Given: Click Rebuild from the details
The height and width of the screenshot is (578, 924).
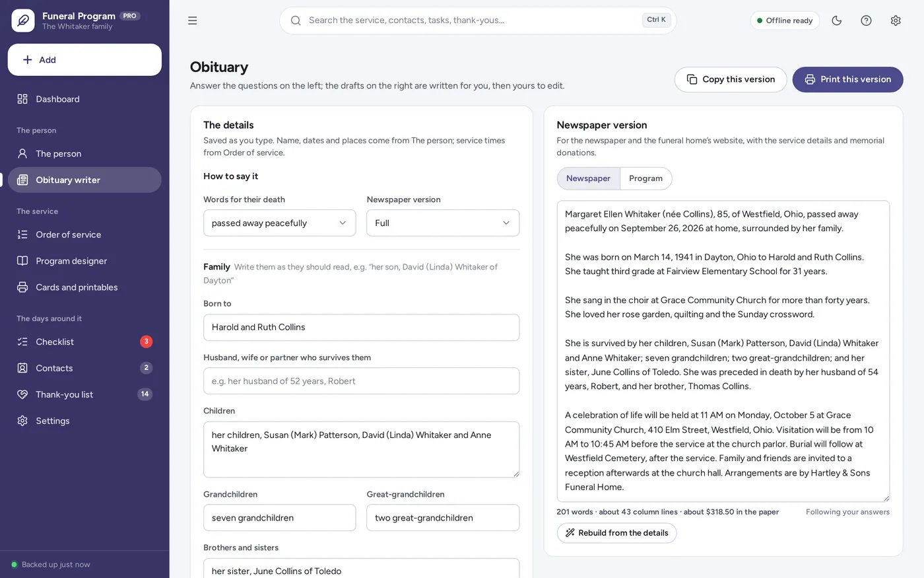Looking at the screenshot, I should [616, 533].
